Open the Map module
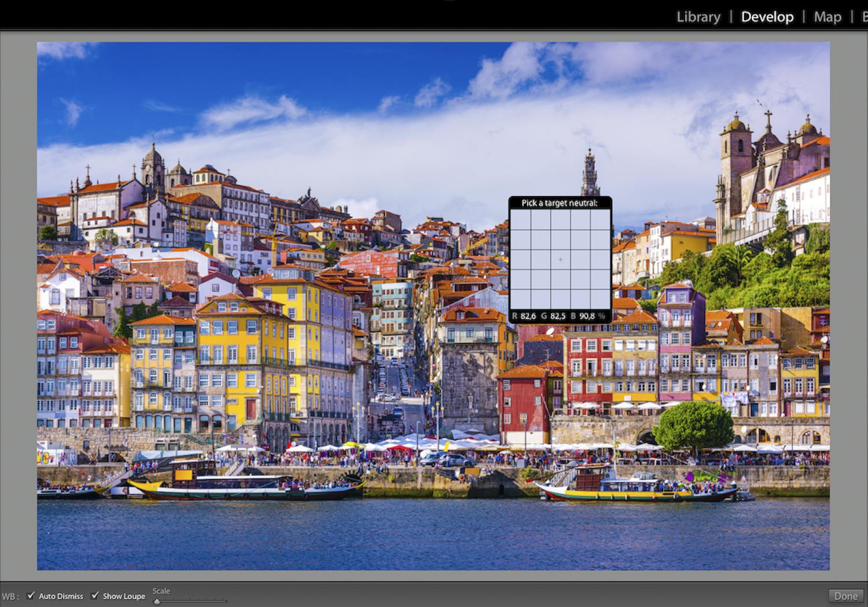868x607 pixels. click(827, 17)
